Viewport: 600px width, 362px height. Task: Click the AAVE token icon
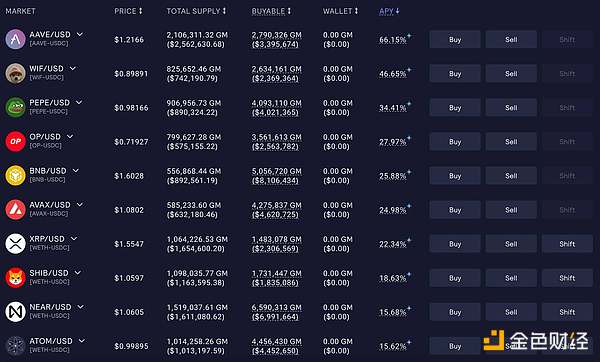[x=15, y=39]
